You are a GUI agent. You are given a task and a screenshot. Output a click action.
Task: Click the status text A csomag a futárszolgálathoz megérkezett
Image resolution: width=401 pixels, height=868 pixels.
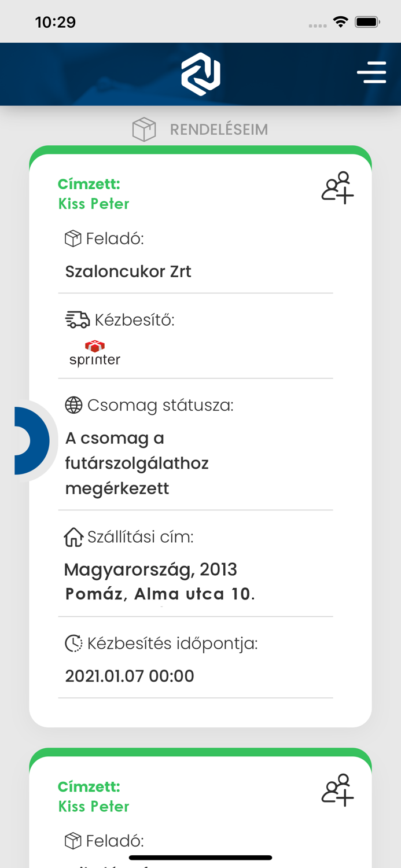pyautogui.click(x=137, y=463)
